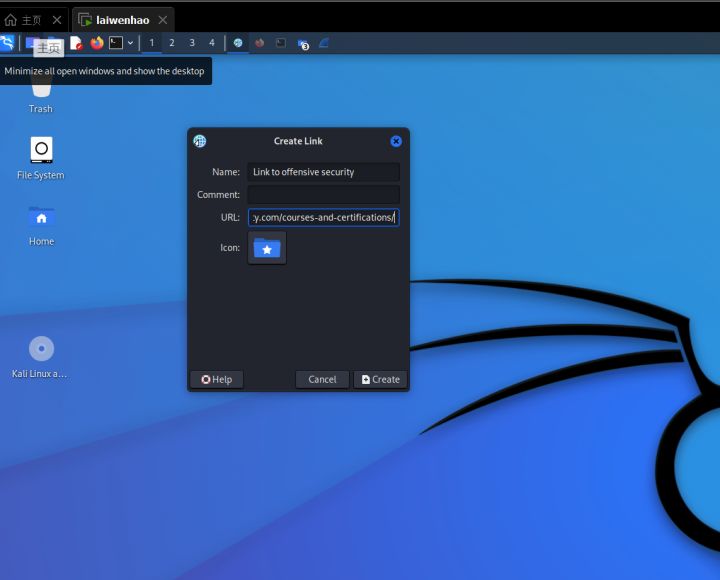Select the dimmed Firefox taskbar window
This screenshot has width=720, height=580.
click(259, 43)
